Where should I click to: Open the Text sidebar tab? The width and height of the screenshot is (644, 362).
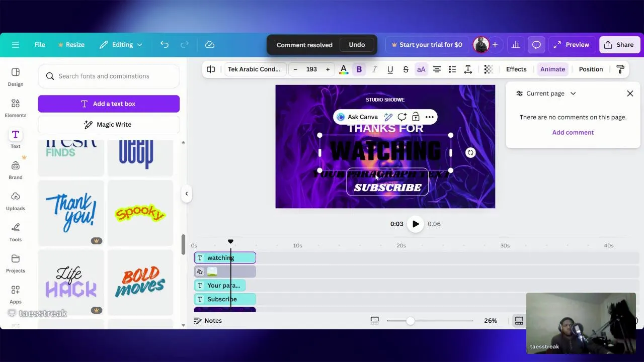[16, 139]
